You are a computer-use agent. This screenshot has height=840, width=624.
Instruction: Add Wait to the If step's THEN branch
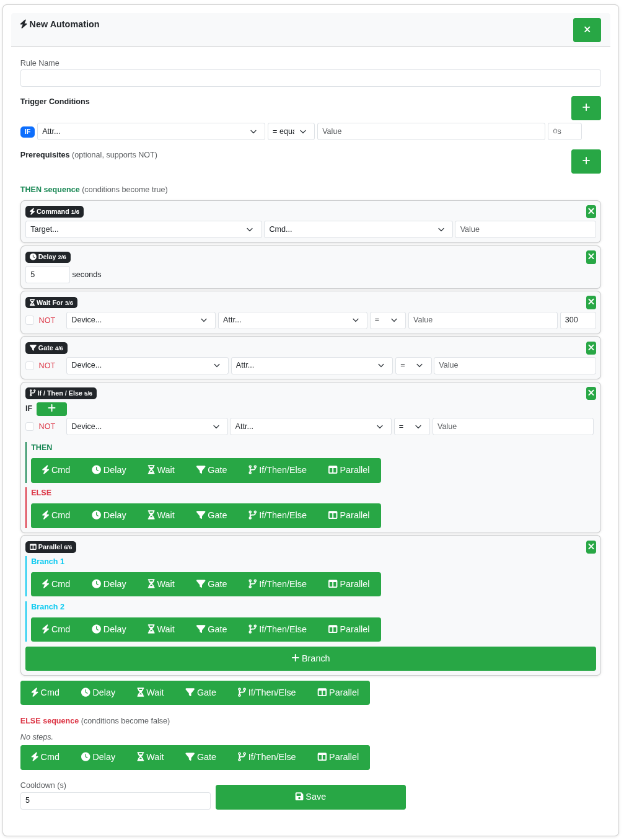(x=161, y=470)
